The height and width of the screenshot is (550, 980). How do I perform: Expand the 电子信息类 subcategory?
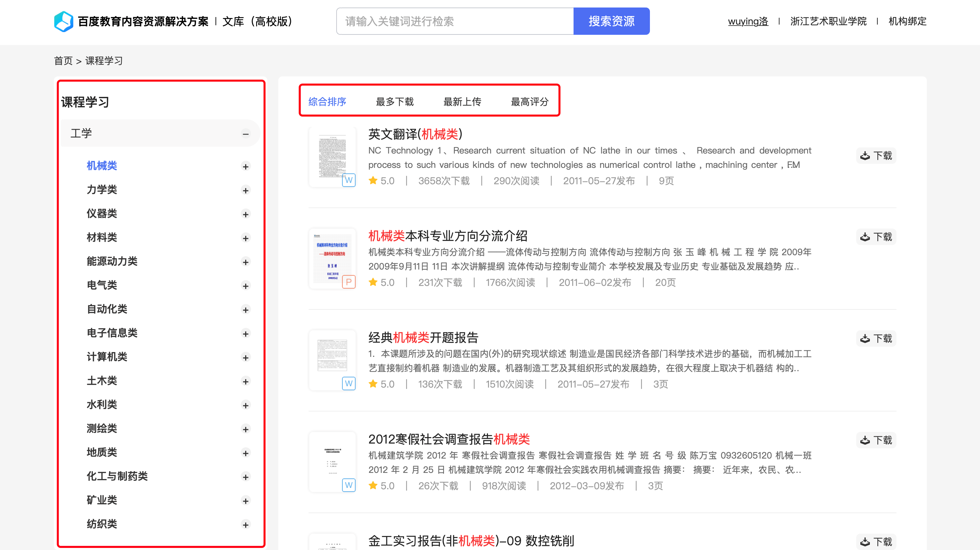246,333
